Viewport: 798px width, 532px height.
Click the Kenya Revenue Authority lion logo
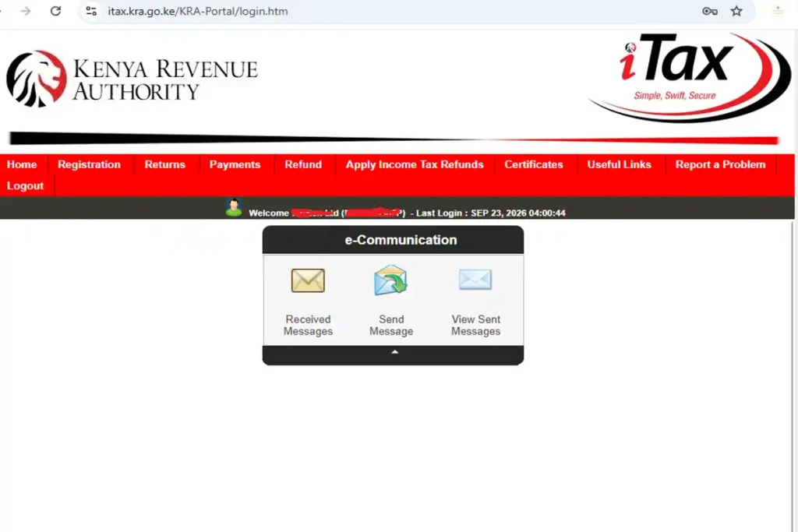click(x=37, y=79)
